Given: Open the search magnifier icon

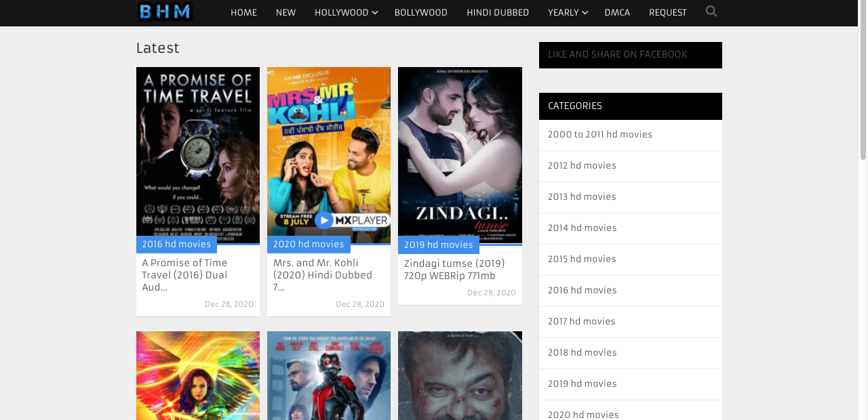Looking at the screenshot, I should point(711,12).
